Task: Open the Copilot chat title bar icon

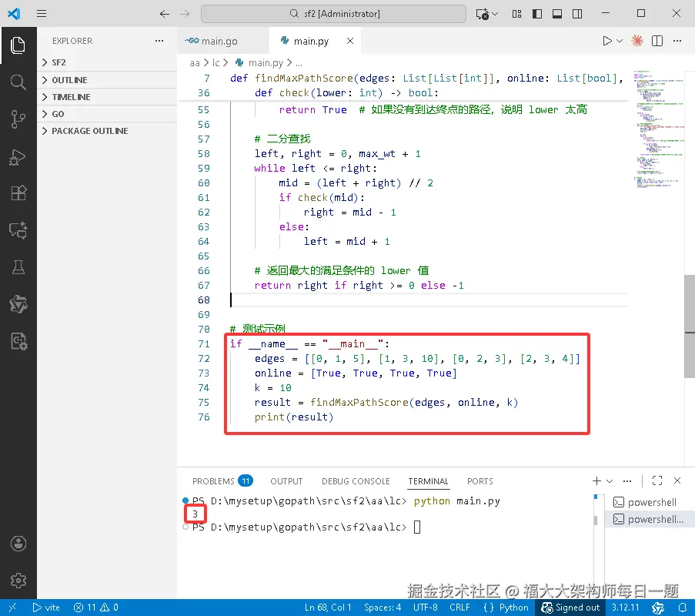Action: tap(483, 14)
